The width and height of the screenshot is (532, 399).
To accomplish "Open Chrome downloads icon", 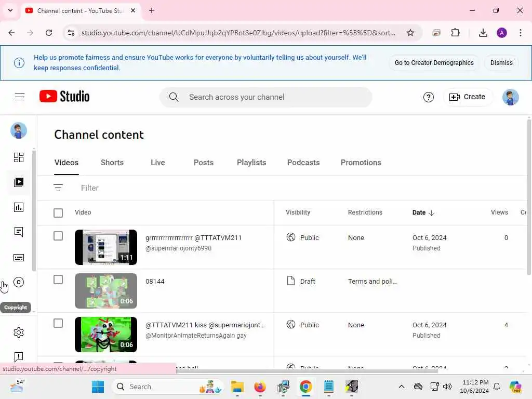I will (483, 33).
